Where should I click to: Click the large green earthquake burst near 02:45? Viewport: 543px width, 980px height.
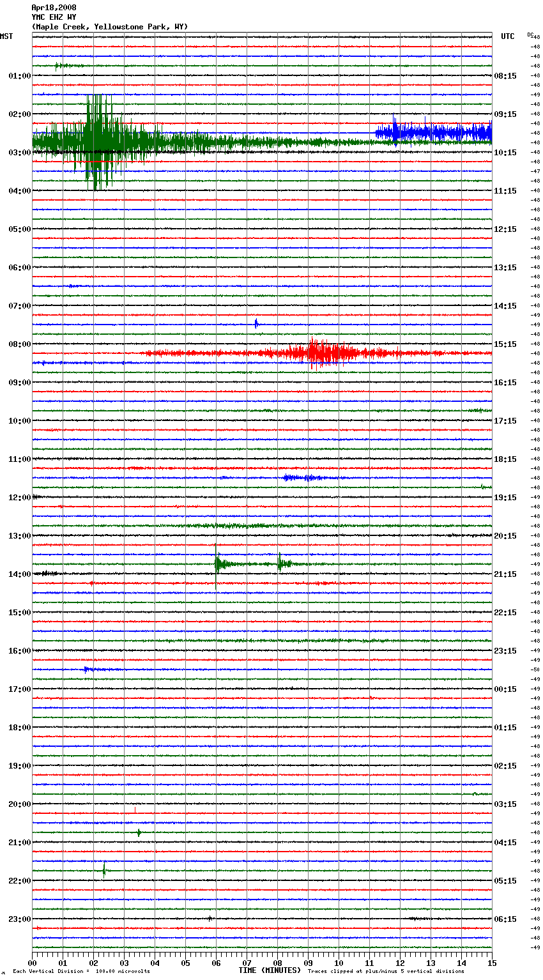point(99,142)
